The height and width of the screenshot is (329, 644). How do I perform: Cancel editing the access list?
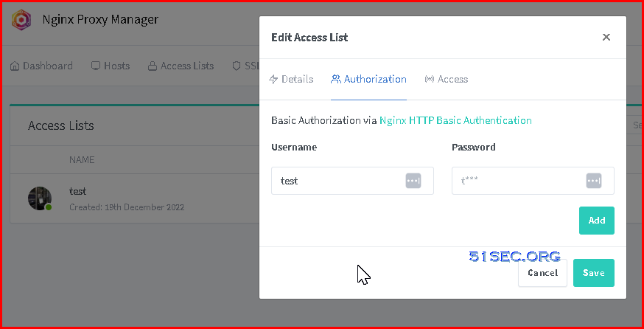tap(542, 273)
